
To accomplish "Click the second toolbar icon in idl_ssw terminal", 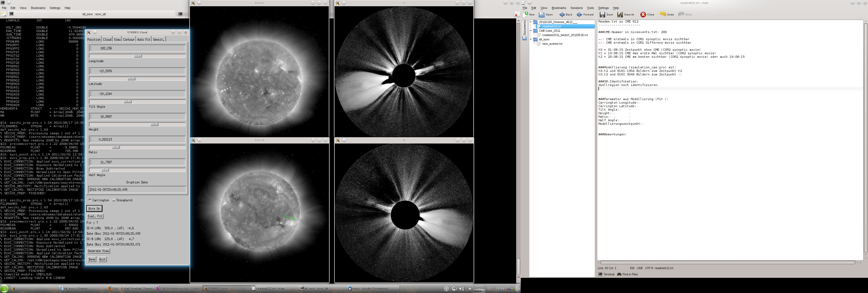I will pyautogui.click(x=11, y=14).
